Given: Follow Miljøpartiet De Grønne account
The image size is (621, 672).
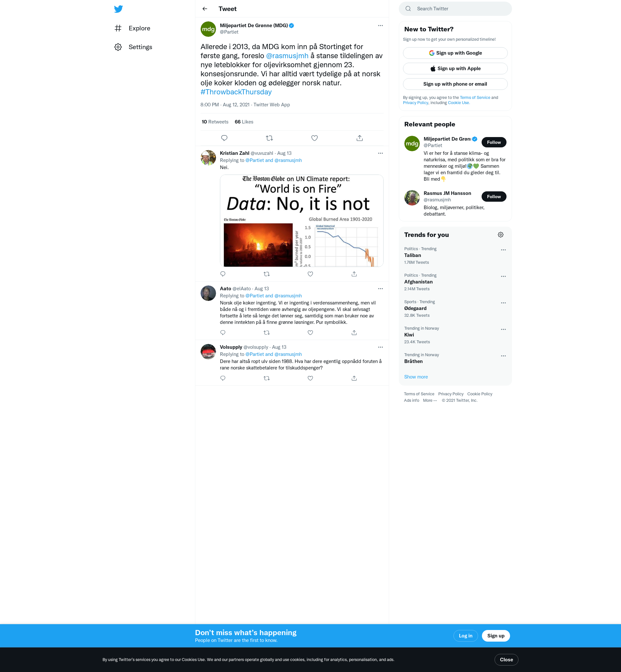Looking at the screenshot, I should [x=493, y=143].
